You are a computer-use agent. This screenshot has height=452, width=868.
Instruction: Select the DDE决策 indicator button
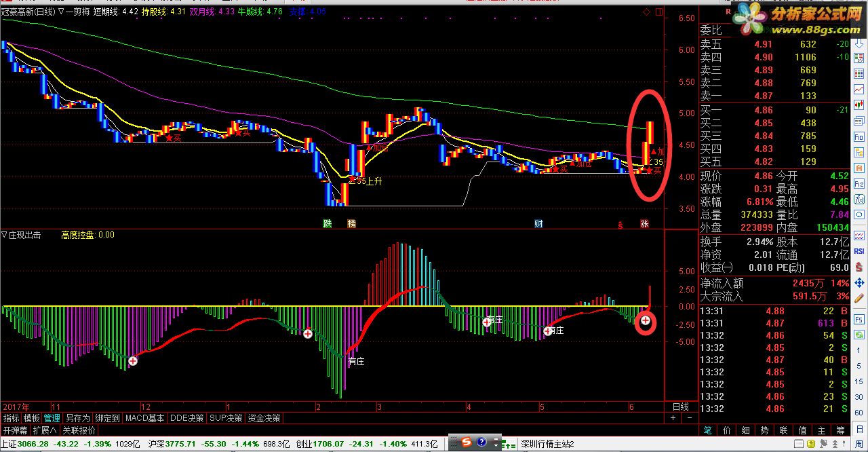click(x=186, y=419)
